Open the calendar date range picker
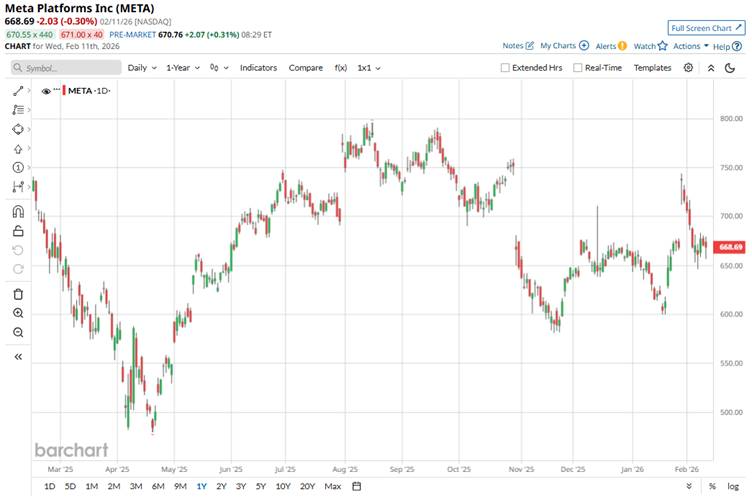The image size is (752, 500). pyautogui.click(x=356, y=486)
